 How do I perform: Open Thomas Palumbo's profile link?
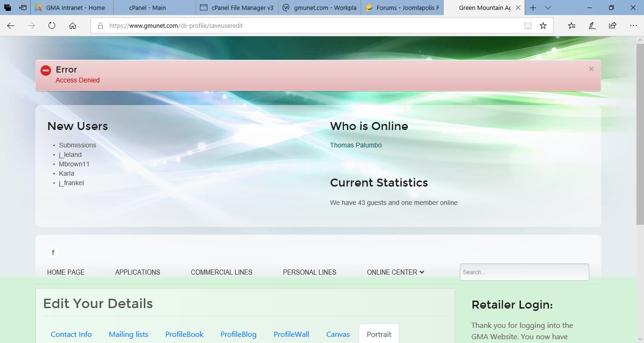pyautogui.click(x=356, y=145)
